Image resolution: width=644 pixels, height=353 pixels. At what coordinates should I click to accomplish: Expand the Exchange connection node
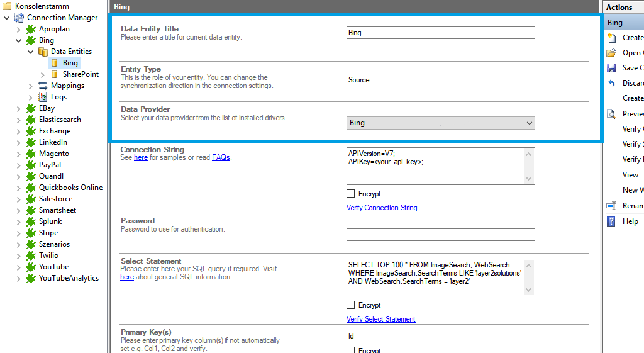click(x=18, y=131)
